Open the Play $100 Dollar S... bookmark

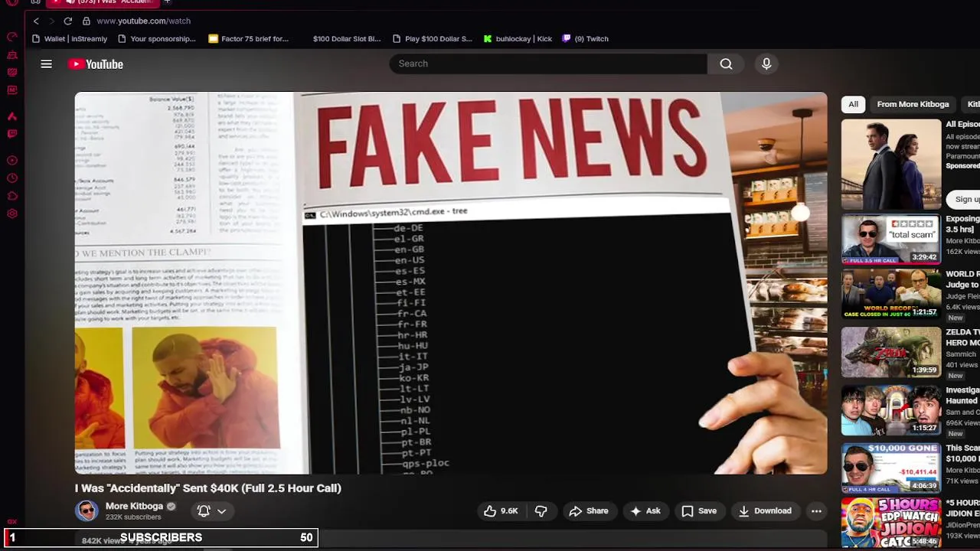click(432, 39)
